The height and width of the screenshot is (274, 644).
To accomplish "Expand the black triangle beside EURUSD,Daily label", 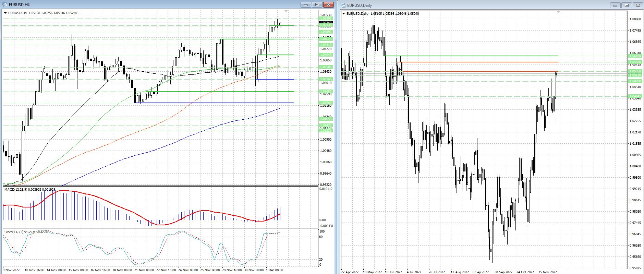I will coord(344,14).
